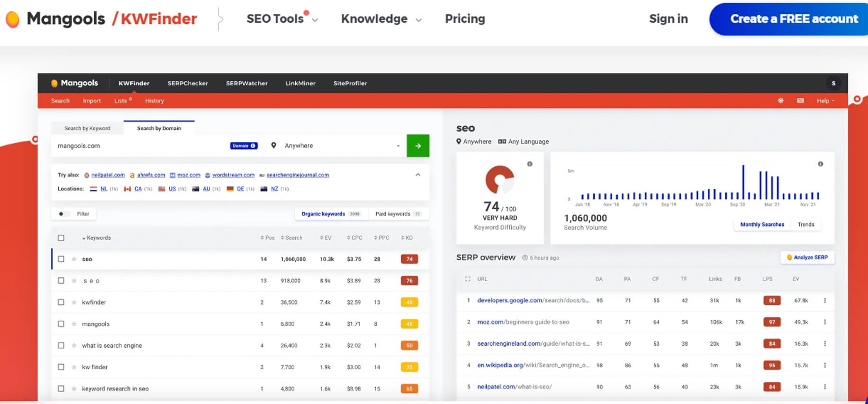This screenshot has height=404, width=868.
Task: Sort table by Search column
Action: [x=291, y=238]
